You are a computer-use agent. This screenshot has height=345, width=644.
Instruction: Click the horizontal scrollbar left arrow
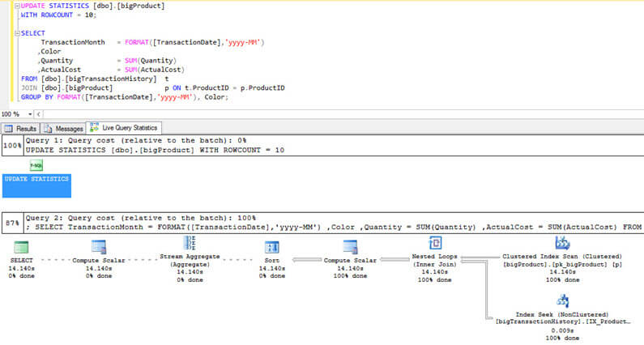(38, 114)
